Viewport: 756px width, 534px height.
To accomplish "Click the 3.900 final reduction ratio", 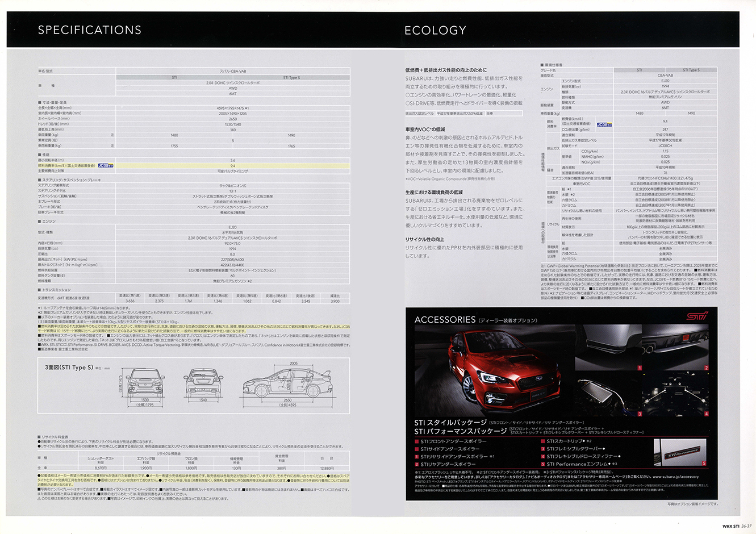I will point(335,301).
